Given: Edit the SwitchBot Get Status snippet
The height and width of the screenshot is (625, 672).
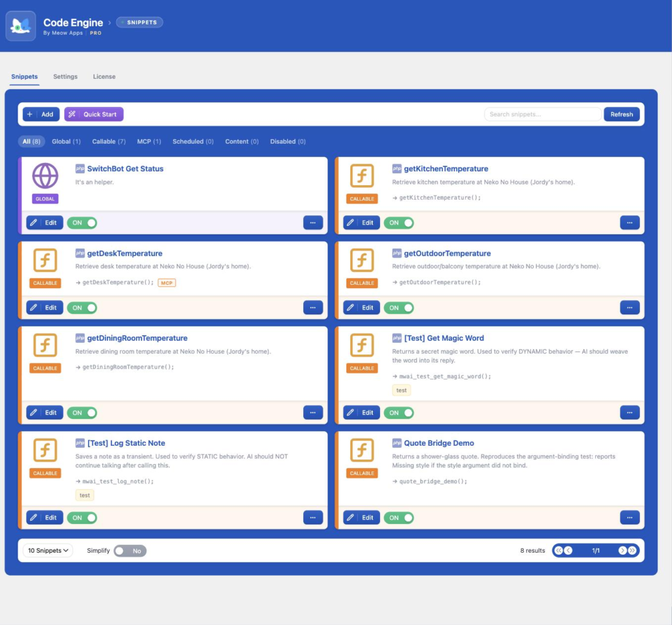Looking at the screenshot, I should tap(45, 223).
